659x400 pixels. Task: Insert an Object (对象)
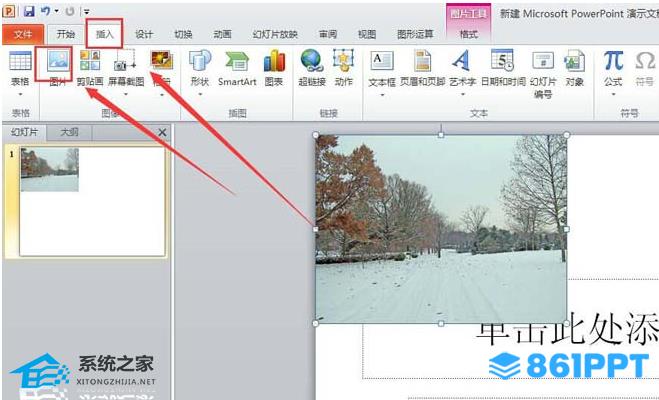pyautogui.click(x=574, y=61)
